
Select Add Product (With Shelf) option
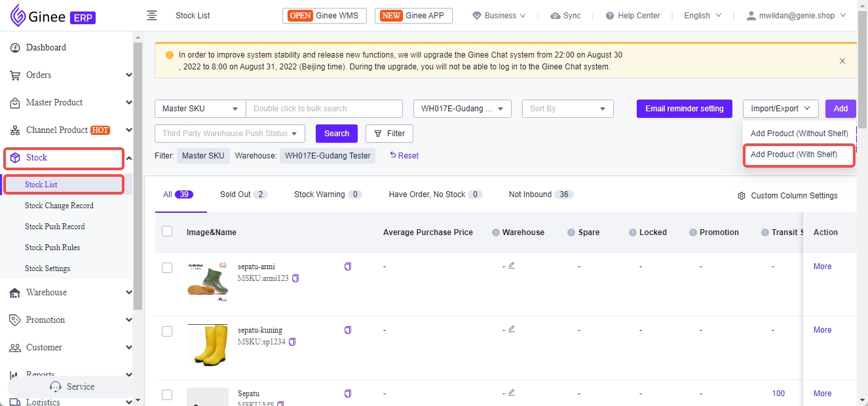[799, 155]
